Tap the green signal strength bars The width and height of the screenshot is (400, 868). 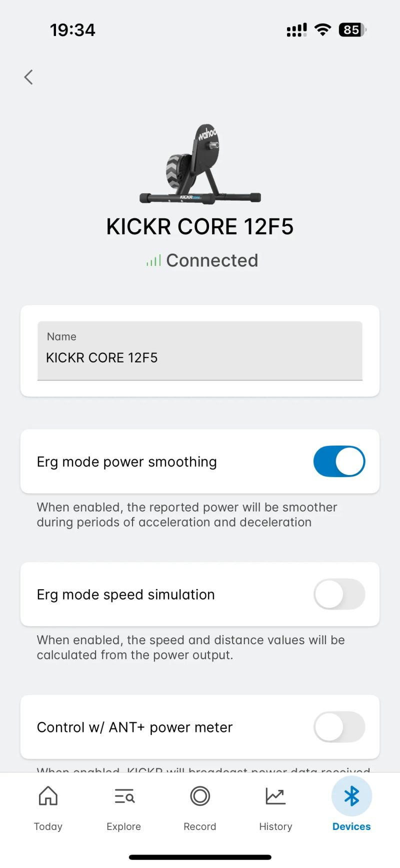(153, 261)
